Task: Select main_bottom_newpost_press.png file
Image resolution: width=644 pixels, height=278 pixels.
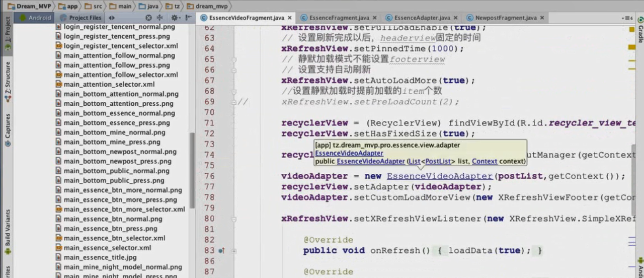Action: pos(113,161)
